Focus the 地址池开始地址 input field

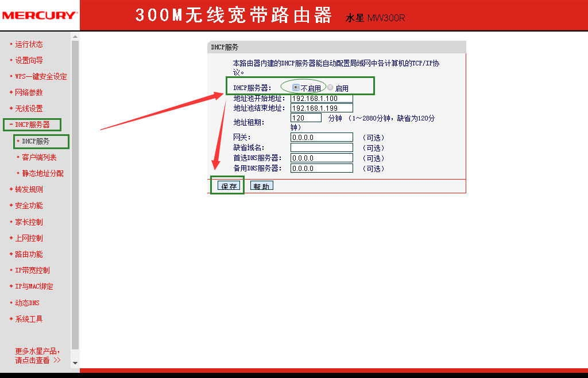[x=322, y=99]
